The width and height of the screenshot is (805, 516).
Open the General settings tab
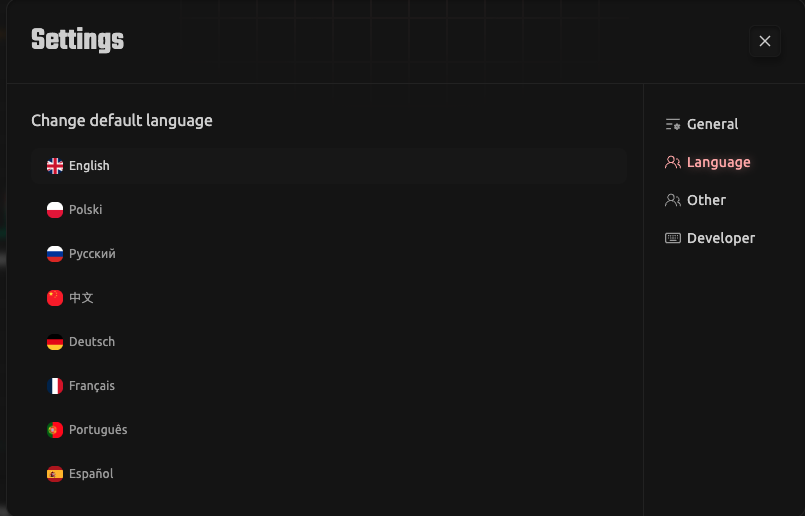click(702, 124)
